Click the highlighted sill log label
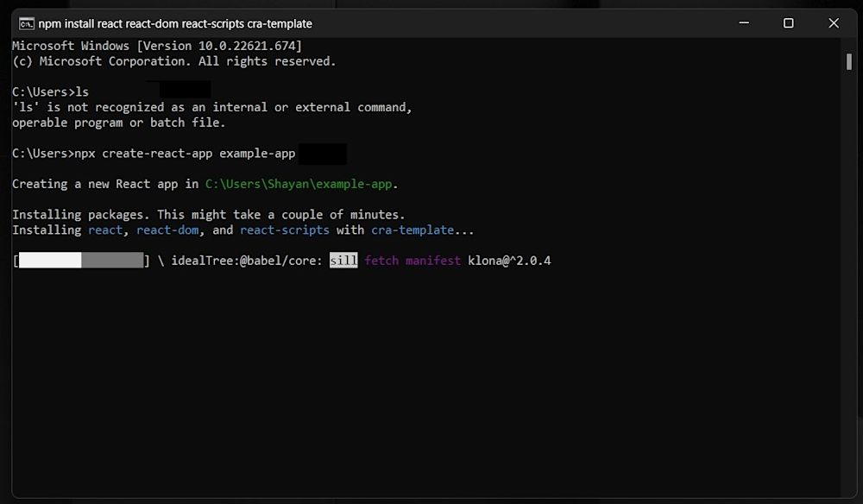 click(x=343, y=260)
